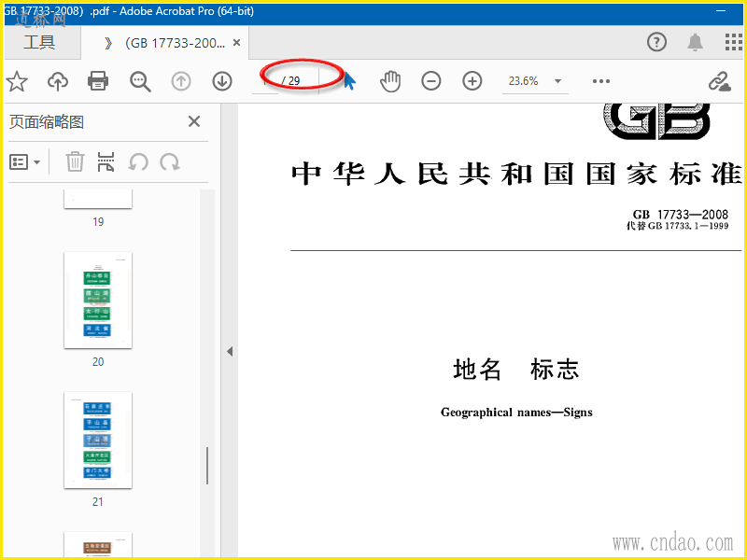The image size is (747, 560).
Task: Go to the next page
Action: click(222, 81)
